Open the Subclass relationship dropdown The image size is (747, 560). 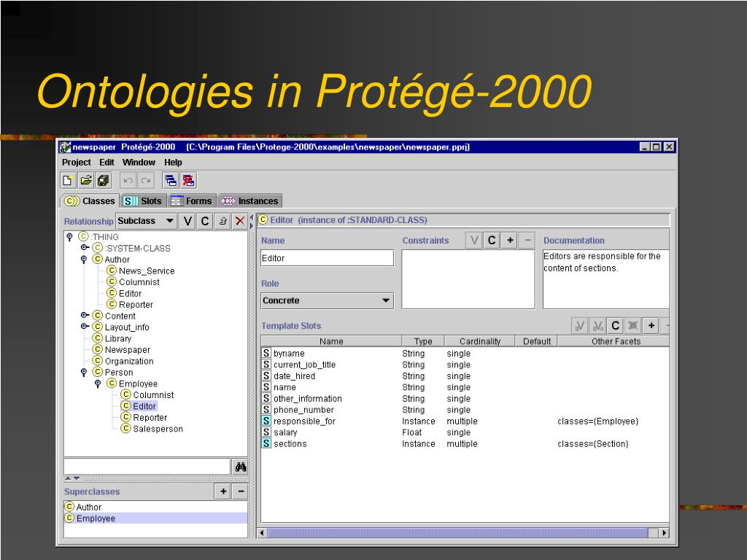point(146,221)
